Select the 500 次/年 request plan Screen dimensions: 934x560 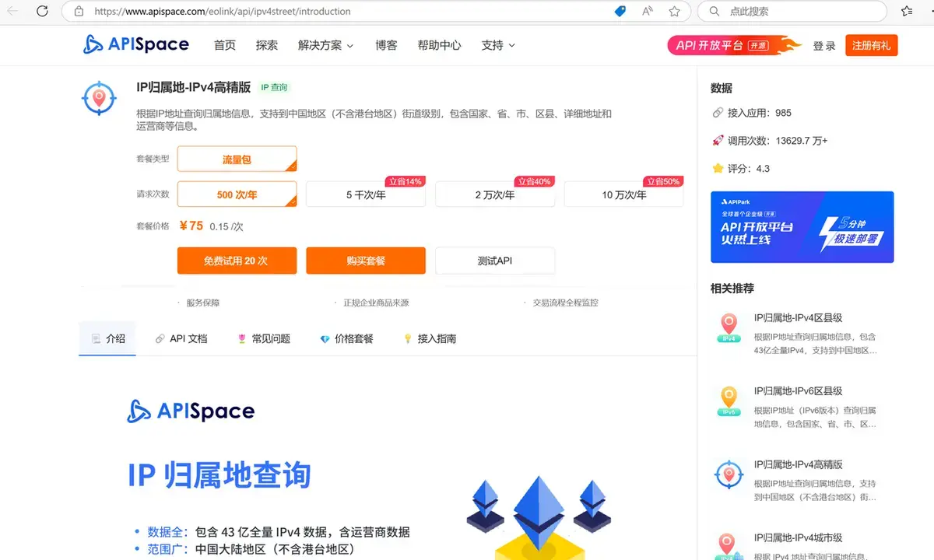pyautogui.click(x=237, y=194)
